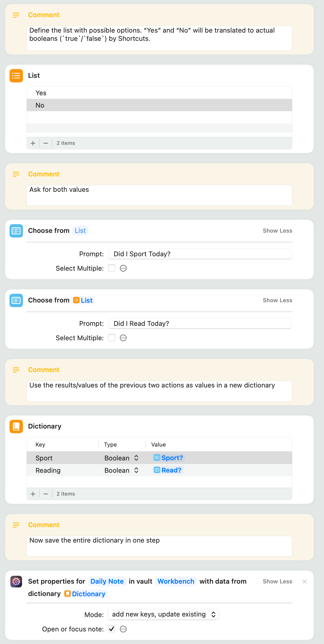Select the Yes row in the list

(x=159, y=93)
